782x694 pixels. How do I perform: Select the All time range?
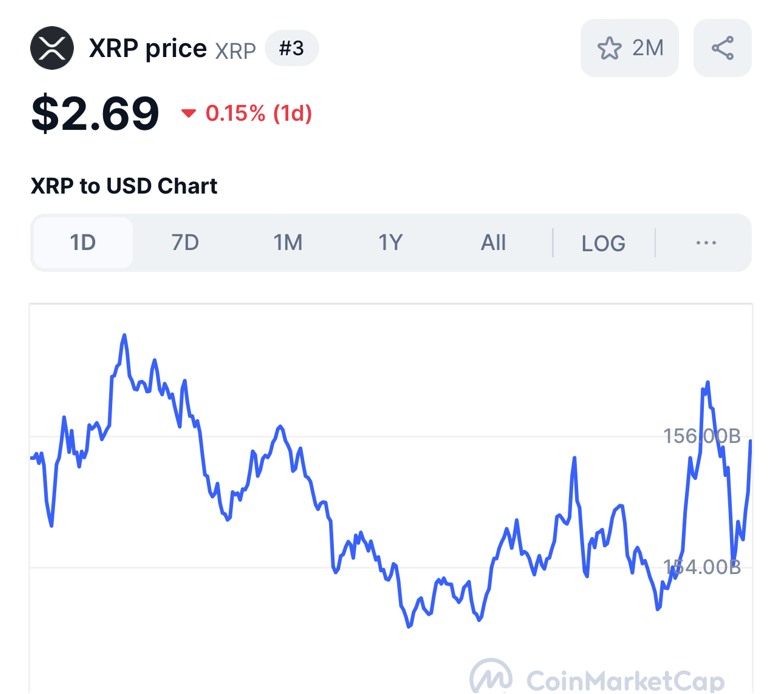click(493, 243)
